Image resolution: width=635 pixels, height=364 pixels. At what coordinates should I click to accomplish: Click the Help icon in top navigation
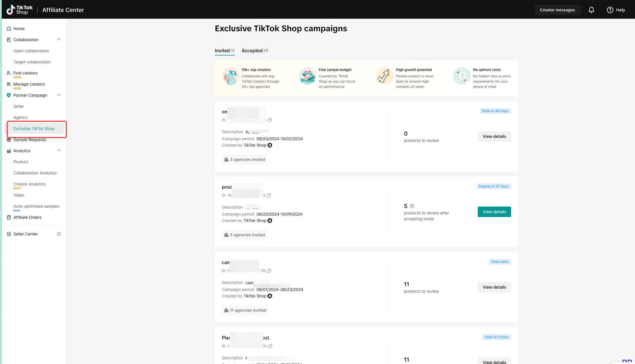pyautogui.click(x=609, y=10)
